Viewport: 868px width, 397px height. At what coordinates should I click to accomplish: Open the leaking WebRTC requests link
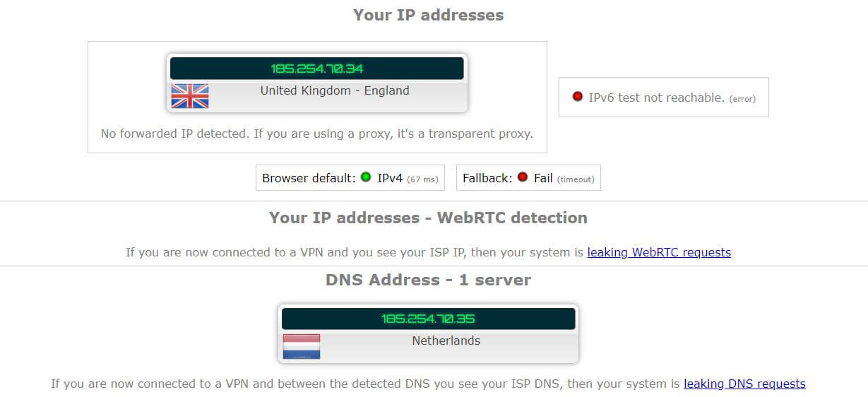click(x=659, y=252)
